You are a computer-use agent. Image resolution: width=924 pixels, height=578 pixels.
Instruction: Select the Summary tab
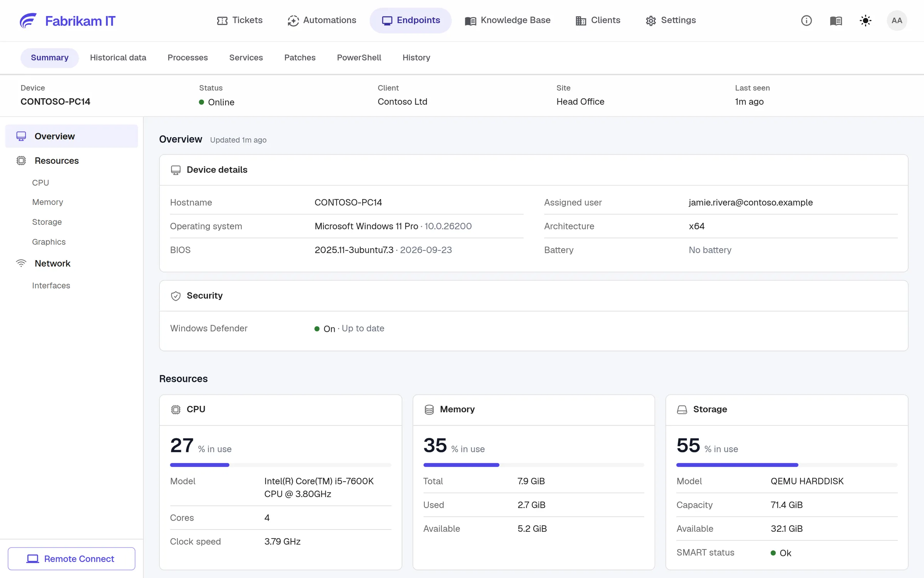tap(50, 58)
